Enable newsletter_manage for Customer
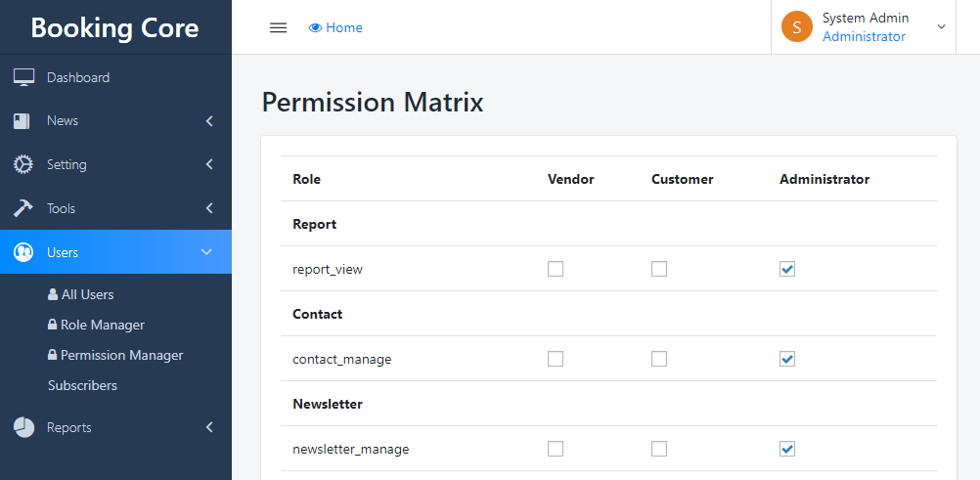Screen dimensions: 980x480 (659, 449)
